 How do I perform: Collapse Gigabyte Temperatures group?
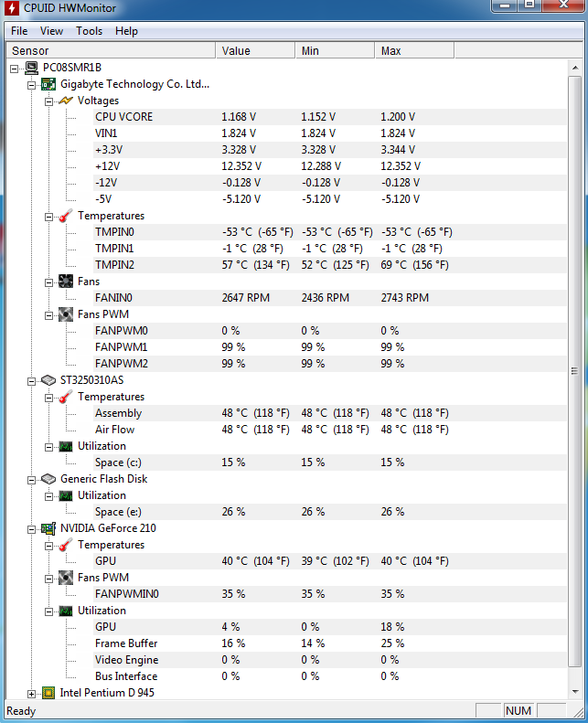(48, 218)
